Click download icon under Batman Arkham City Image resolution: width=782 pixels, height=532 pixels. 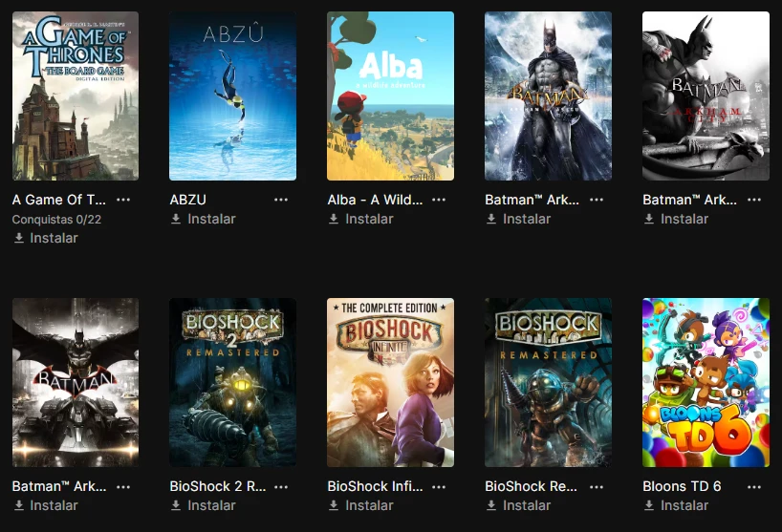(x=648, y=219)
